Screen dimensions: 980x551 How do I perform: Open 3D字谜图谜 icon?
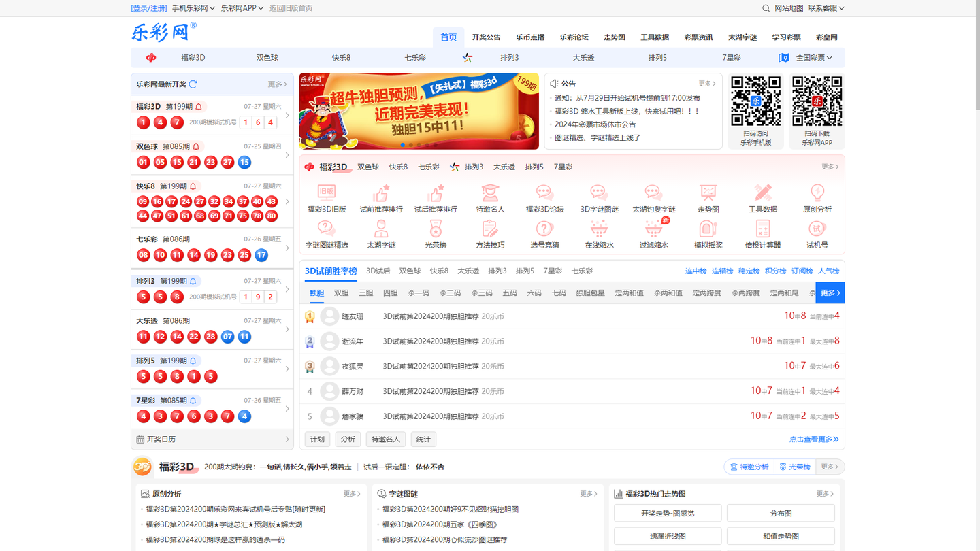point(599,193)
